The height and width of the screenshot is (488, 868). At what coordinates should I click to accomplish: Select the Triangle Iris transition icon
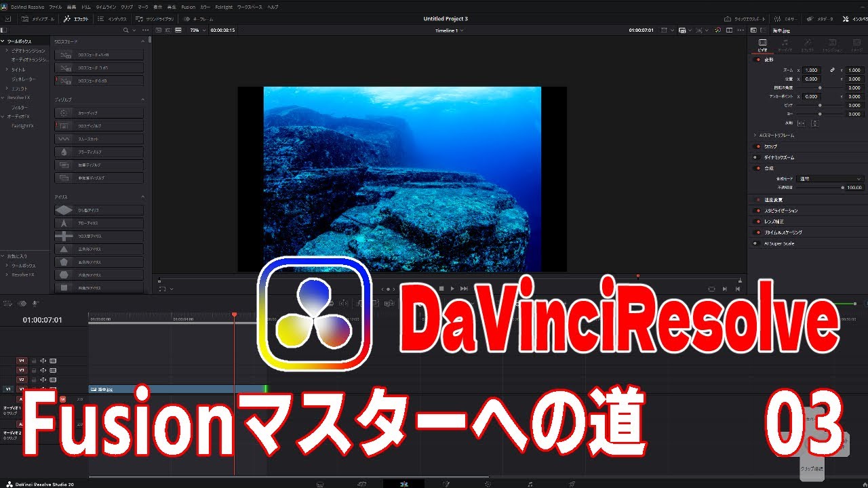(x=64, y=249)
